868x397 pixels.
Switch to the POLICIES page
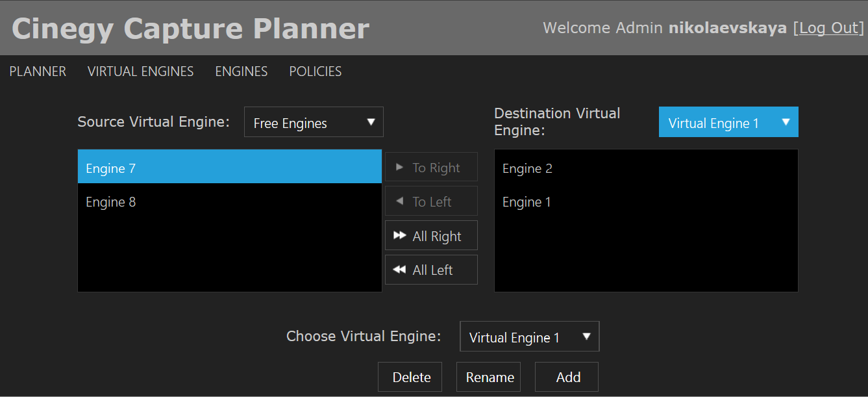point(316,71)
